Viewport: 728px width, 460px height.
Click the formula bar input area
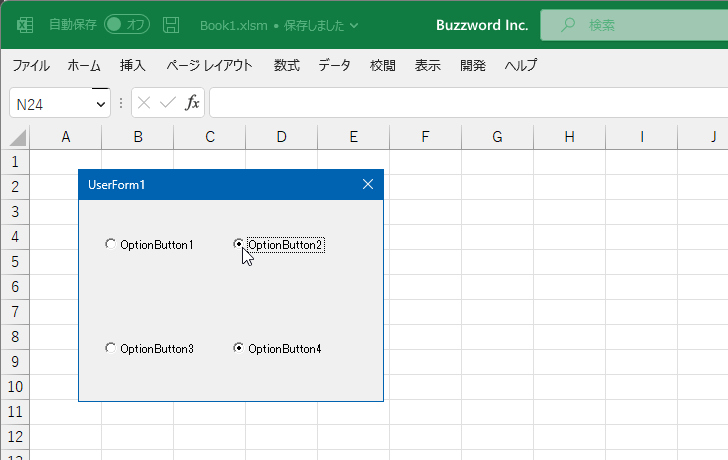click(x=468, y=103)
